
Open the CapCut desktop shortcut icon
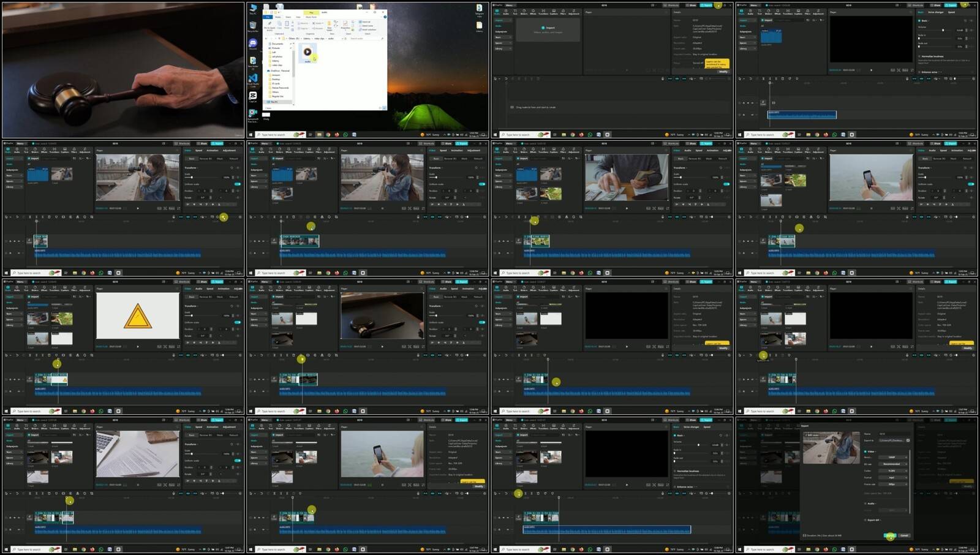coord(253,96)
